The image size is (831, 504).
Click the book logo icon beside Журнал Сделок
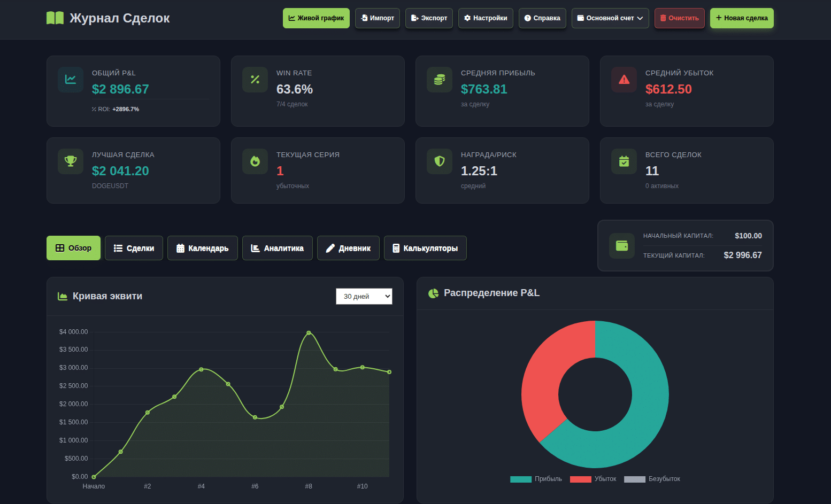pos(55,18)
